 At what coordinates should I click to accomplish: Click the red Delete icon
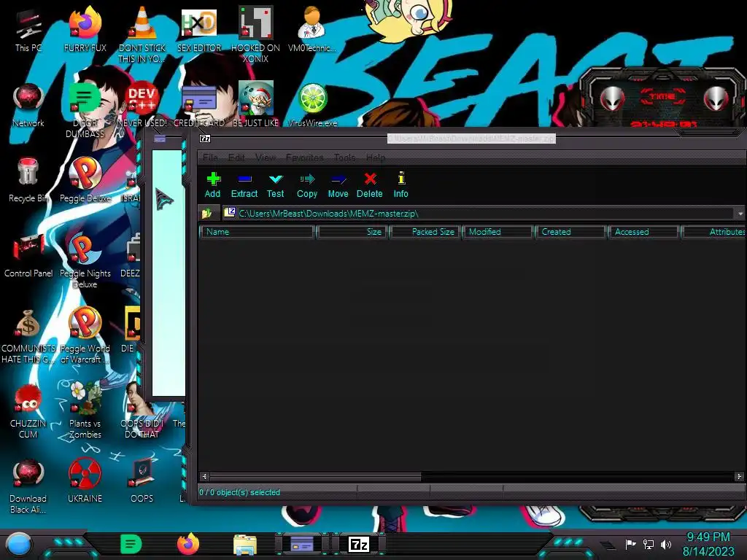click(370, 184)
